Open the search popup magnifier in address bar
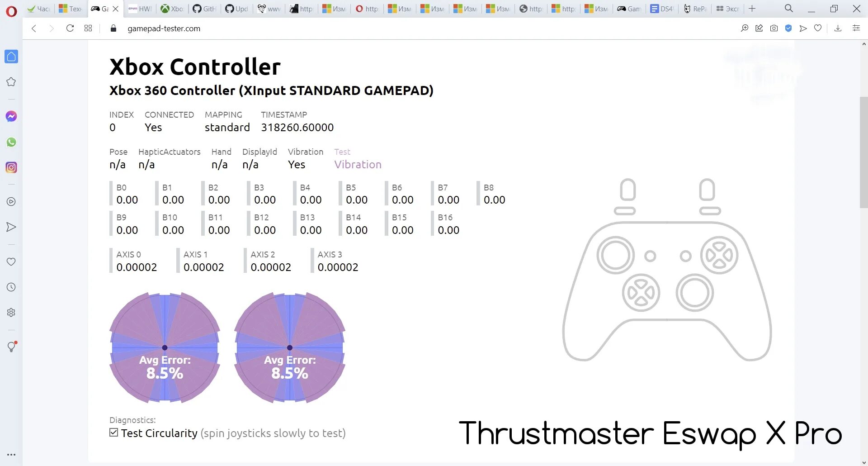 pyautogui.click(x=745, y=29)
